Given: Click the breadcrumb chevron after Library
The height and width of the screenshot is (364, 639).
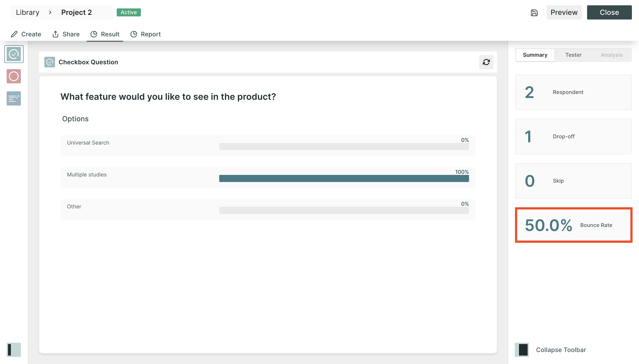Looking at the screenshot, I should click(50, 12).
